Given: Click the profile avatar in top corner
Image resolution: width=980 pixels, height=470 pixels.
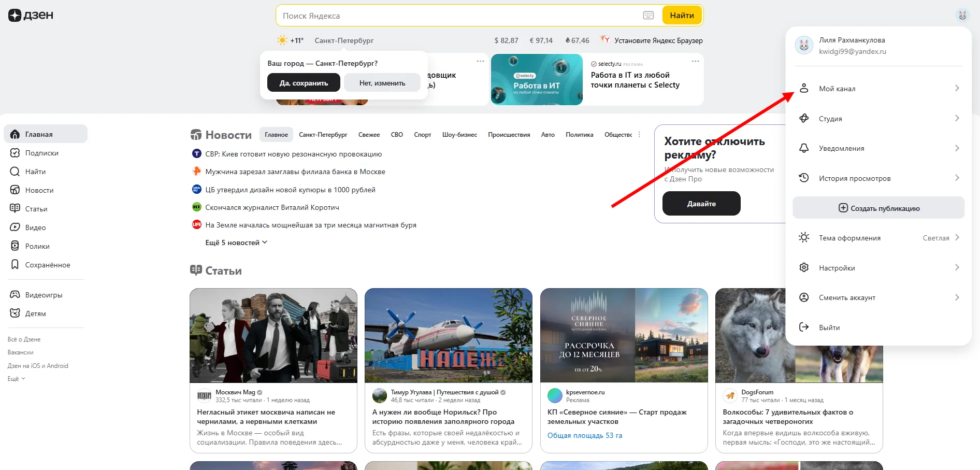Looking at the screenshot, I should 962,16.
